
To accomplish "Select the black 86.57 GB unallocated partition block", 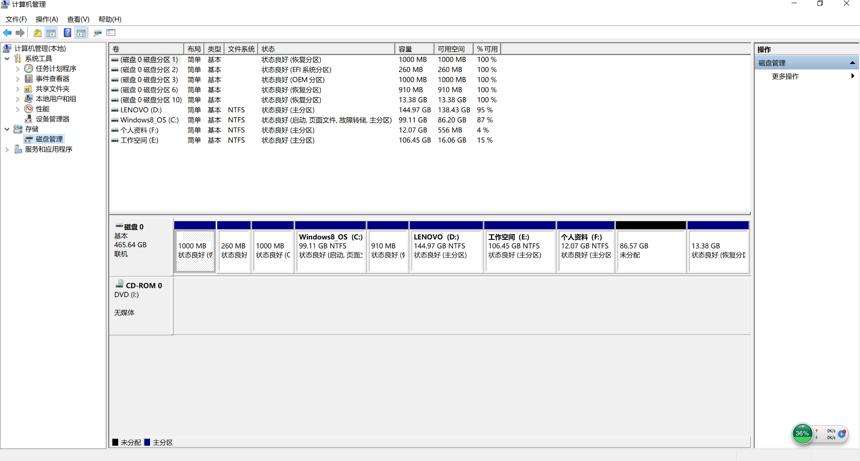I will click(x=650, y=247).
